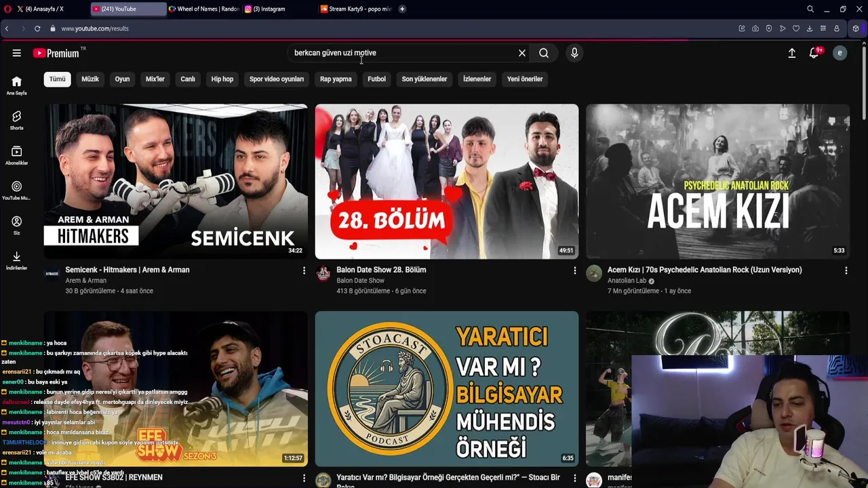Viewport: 868px width, 488px height.
Task: Open the Yaratıcı Var mı Stoacast thumbnail
Action: tap(447, 389)
